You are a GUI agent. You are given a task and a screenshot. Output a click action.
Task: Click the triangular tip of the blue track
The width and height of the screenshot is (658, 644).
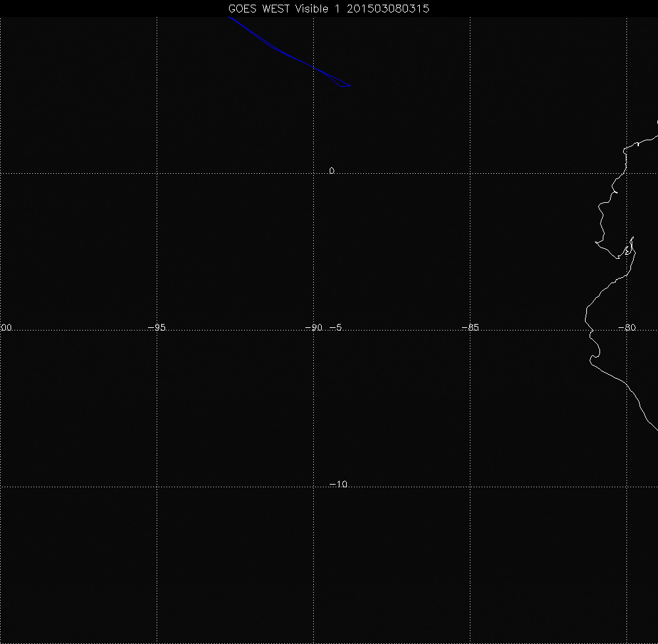pos(348,86)
